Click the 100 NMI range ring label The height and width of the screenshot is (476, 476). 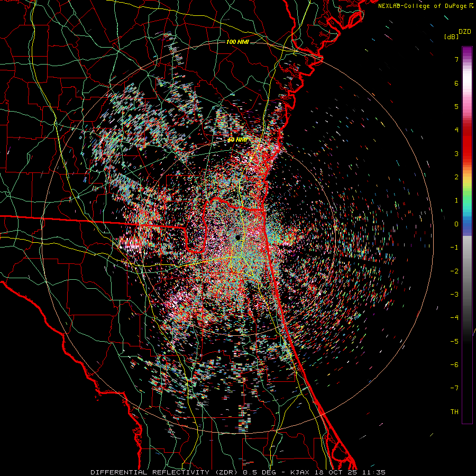coord(237,42)
